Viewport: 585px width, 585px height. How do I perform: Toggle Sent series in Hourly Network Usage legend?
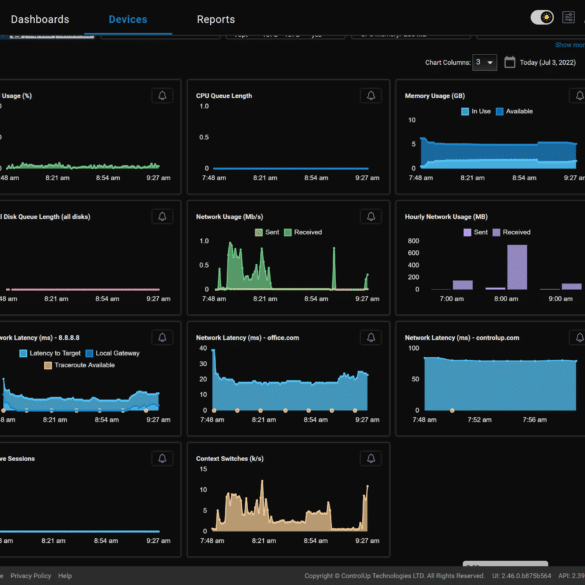(475, 232)
